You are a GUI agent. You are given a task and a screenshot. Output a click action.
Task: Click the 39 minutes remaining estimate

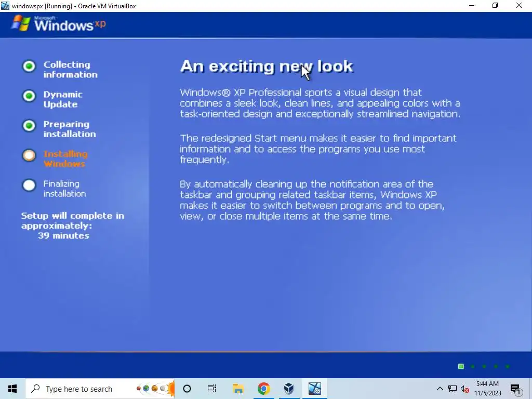tap(63, 235)
